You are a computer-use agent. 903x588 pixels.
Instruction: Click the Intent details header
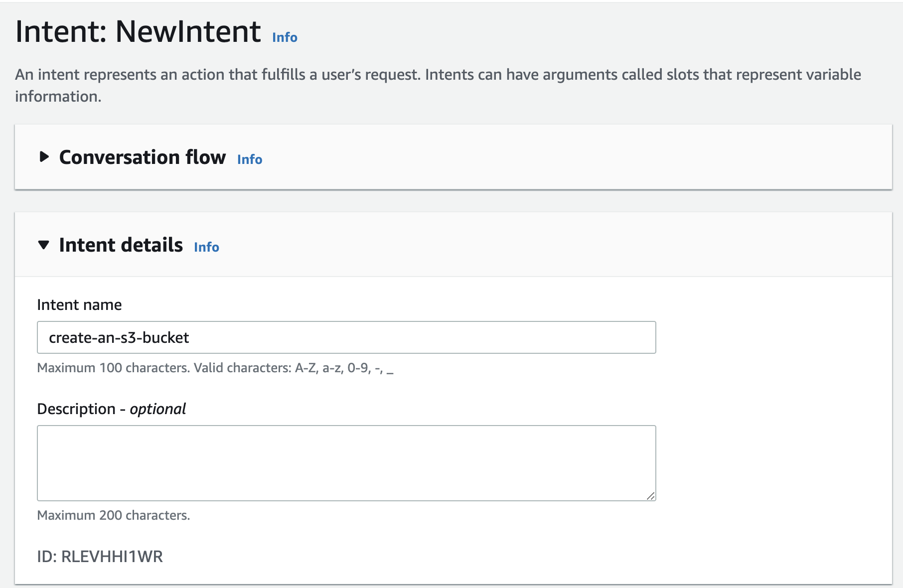pyautogui.click(x=121, y=245)
